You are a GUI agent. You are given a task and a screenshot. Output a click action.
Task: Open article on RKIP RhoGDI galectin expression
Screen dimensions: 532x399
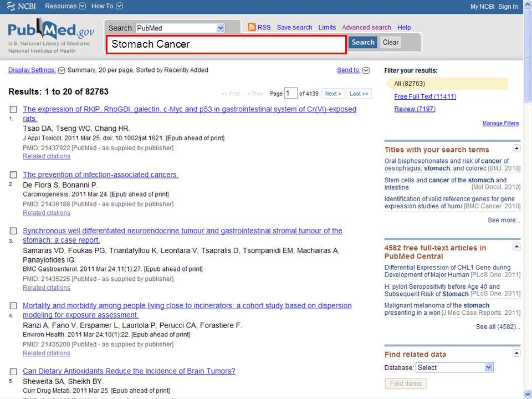point(190,114)
